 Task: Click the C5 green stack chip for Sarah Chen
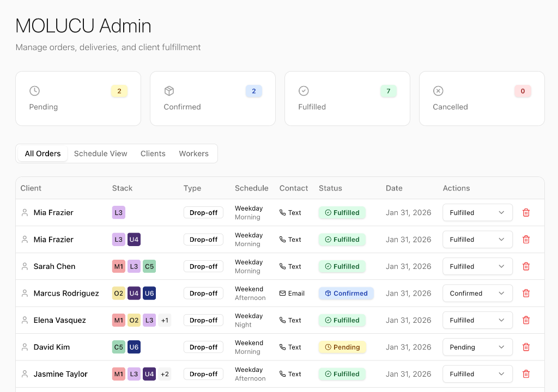click(x=149, y=266)
